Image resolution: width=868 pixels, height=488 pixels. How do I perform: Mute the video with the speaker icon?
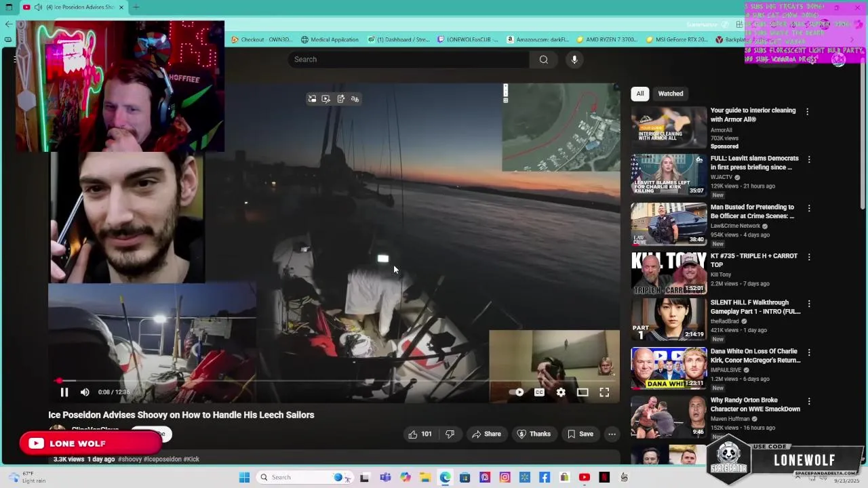pos(85,392)
